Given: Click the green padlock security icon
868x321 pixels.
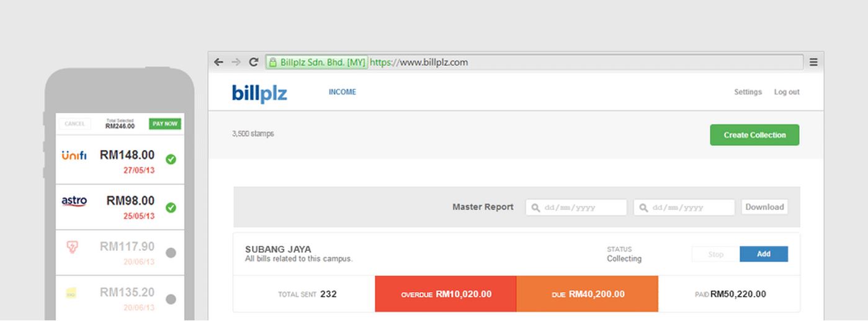Looking at the screenshot, I should tap(272, 62).
